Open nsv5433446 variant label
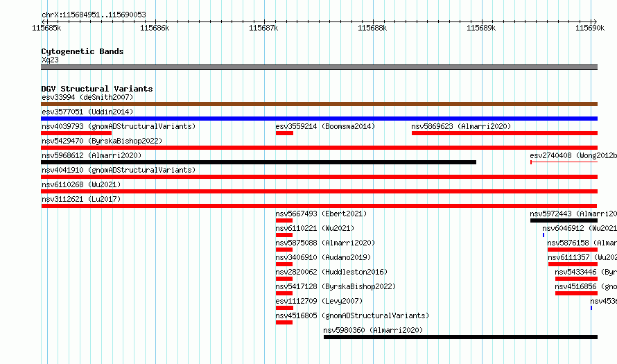The image size is (617, 364). (586, 272)
